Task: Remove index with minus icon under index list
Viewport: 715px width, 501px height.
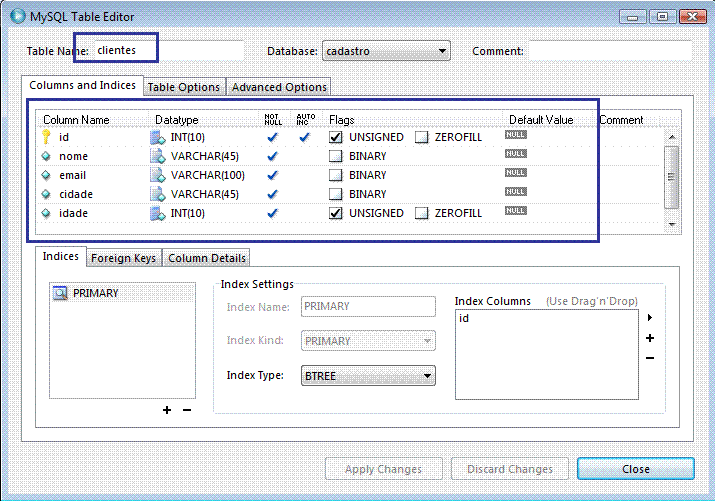Action: [x=187, y=410]
